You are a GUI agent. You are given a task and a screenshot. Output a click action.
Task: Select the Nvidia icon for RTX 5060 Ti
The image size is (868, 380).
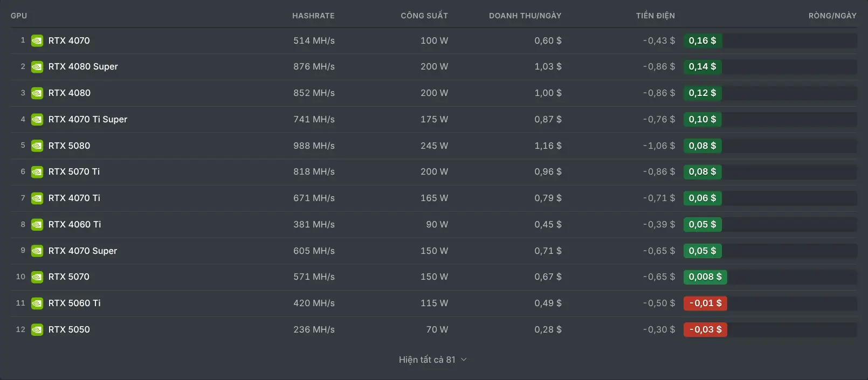point(37,303)
